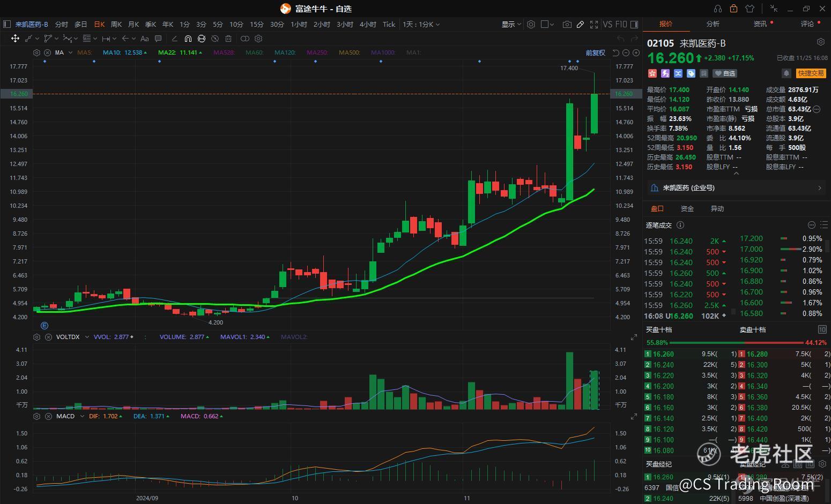Show info for 逐笔成交

[680, 225]
